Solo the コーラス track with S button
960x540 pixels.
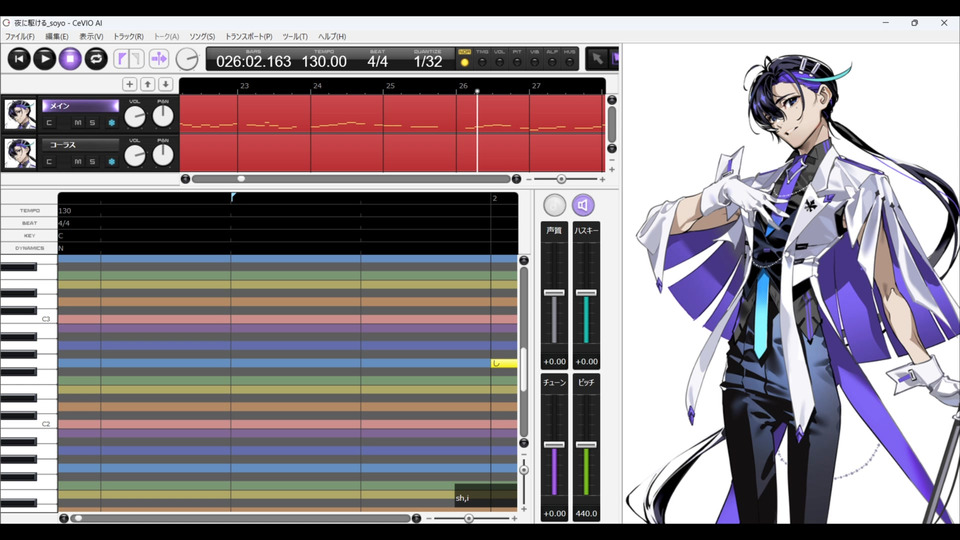[x=92, y=162]
